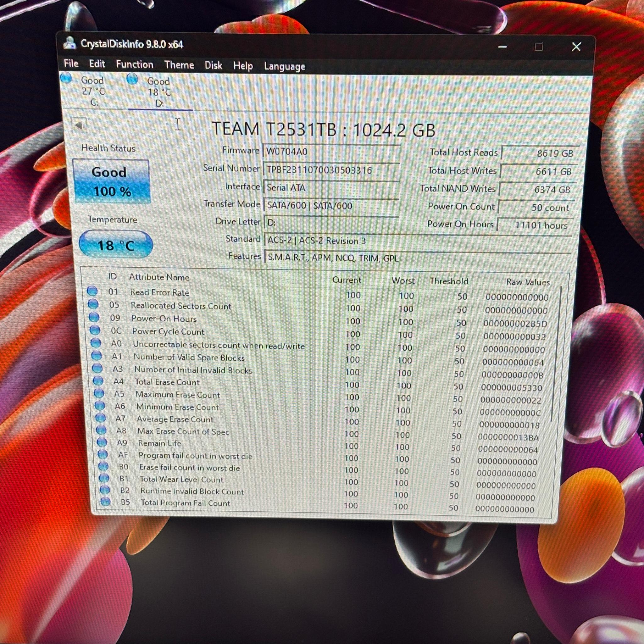The height and width of the screenshot is (644, 644).
Task: Click the Good 100 % health status button
Action: click(112, 181)
